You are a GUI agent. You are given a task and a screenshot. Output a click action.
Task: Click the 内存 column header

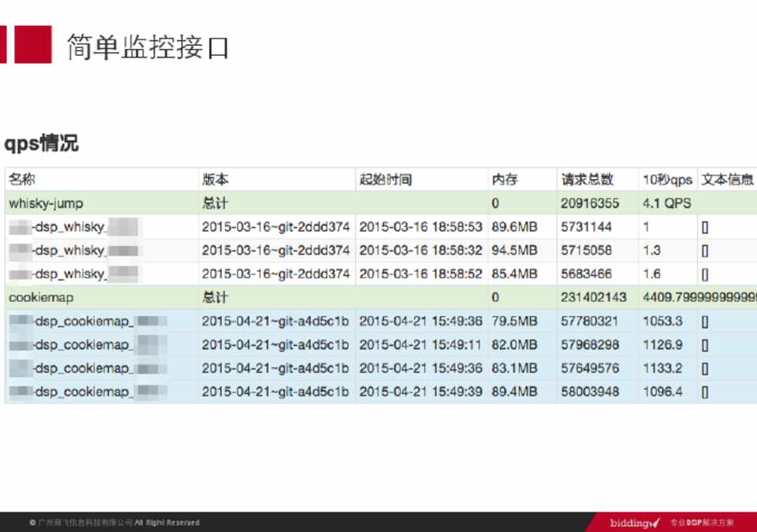[505, 180]
